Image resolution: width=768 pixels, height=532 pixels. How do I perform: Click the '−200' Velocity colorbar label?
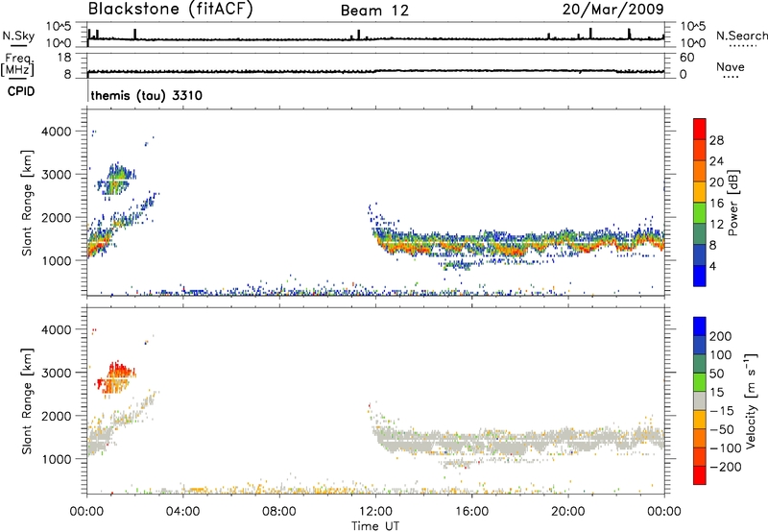[x=724, y=467]
